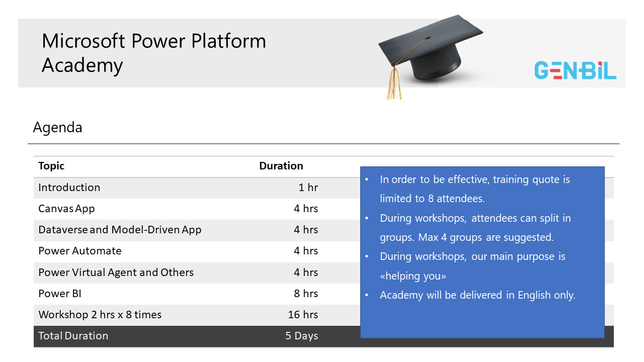The image size is (644, 362).
Task: Click 'Academy will be delivered in English only'
Action: coord(477,295)
